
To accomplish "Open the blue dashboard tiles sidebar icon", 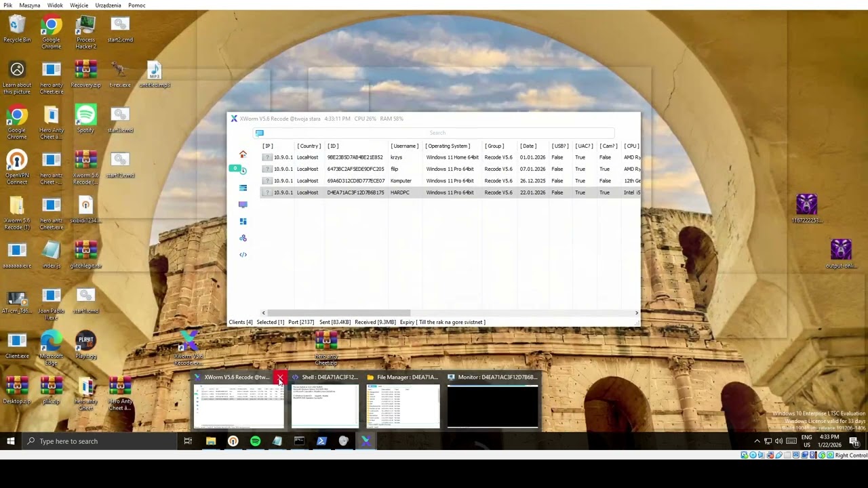I will [243, 221].
